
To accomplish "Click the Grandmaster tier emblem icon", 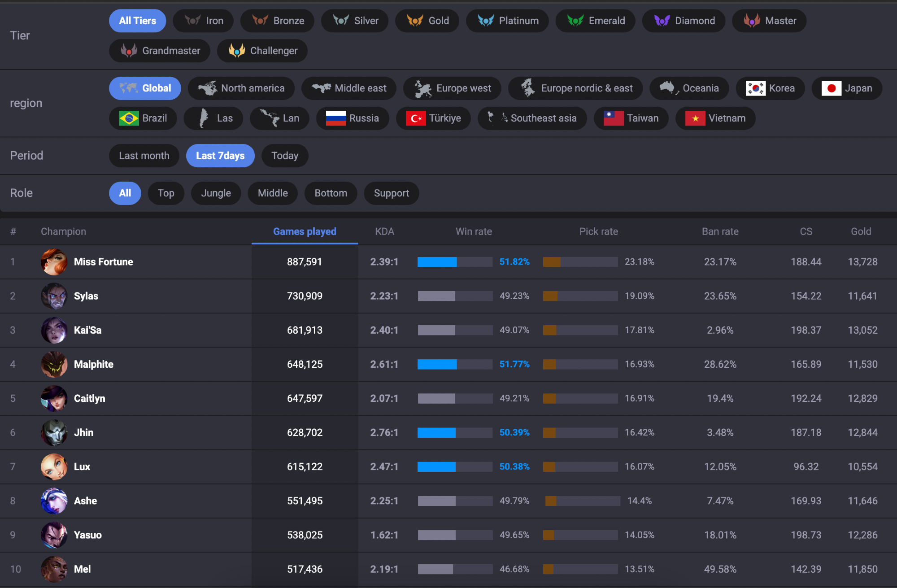I will pos(129,51).
